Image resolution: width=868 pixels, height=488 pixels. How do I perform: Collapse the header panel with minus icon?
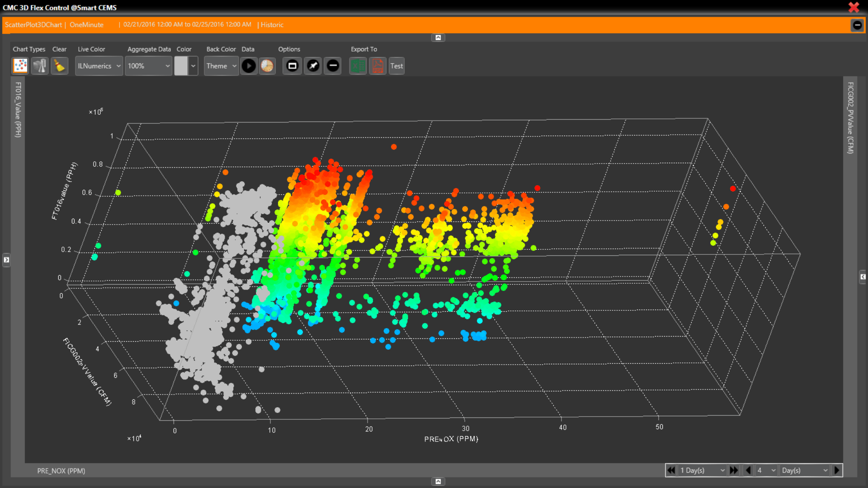857,25
